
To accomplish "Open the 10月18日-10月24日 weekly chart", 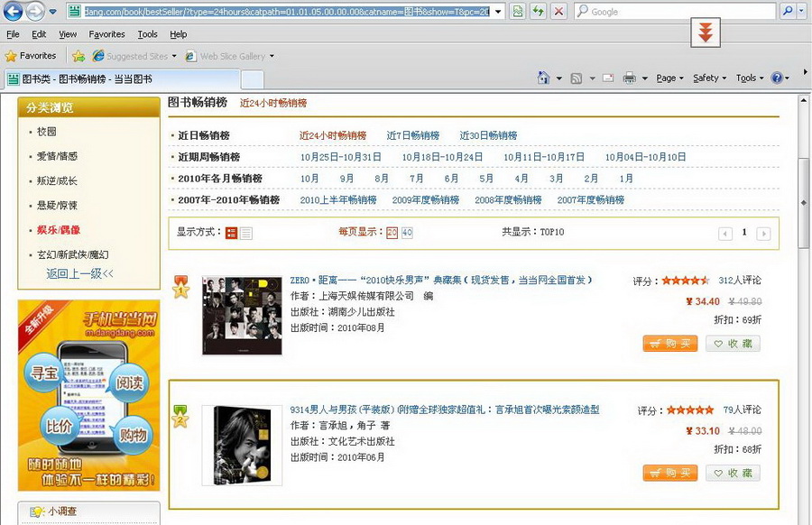I will 442,157.
